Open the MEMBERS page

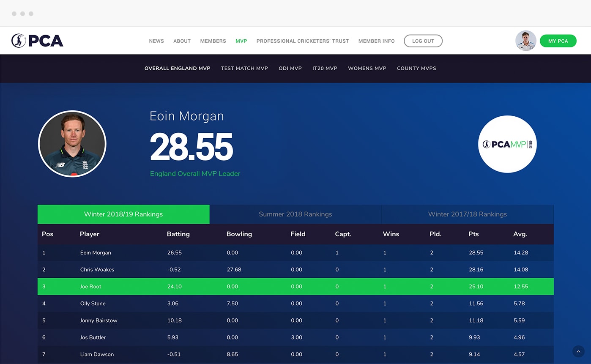(213, 41)
